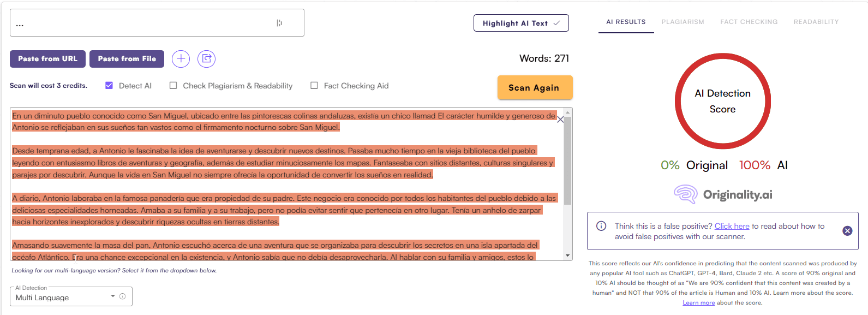Click the info icon in false positive notice
Screen dimensions: 868x315
pyautogui.click(x=601, y=226)
